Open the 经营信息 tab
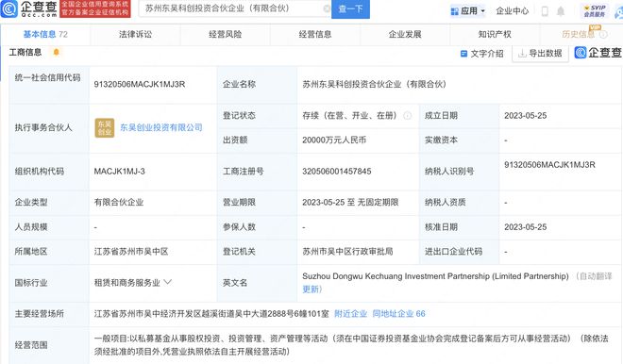The height and width of the screenshot is (364, 623). click(x=315, y=35)
